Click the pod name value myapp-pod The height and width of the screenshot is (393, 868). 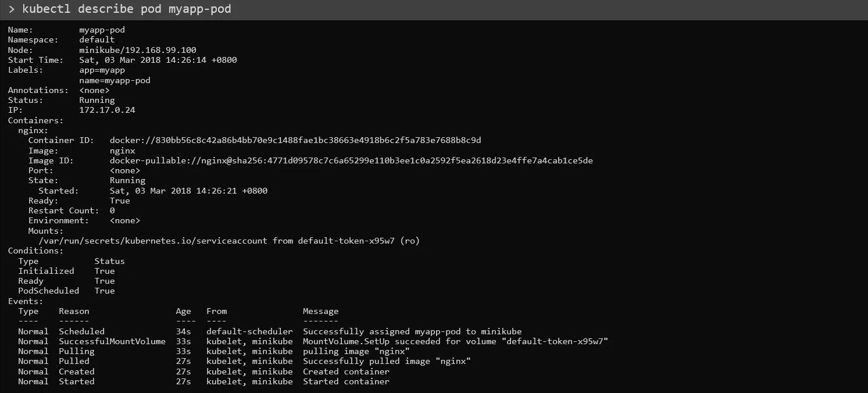pos(102,30)
